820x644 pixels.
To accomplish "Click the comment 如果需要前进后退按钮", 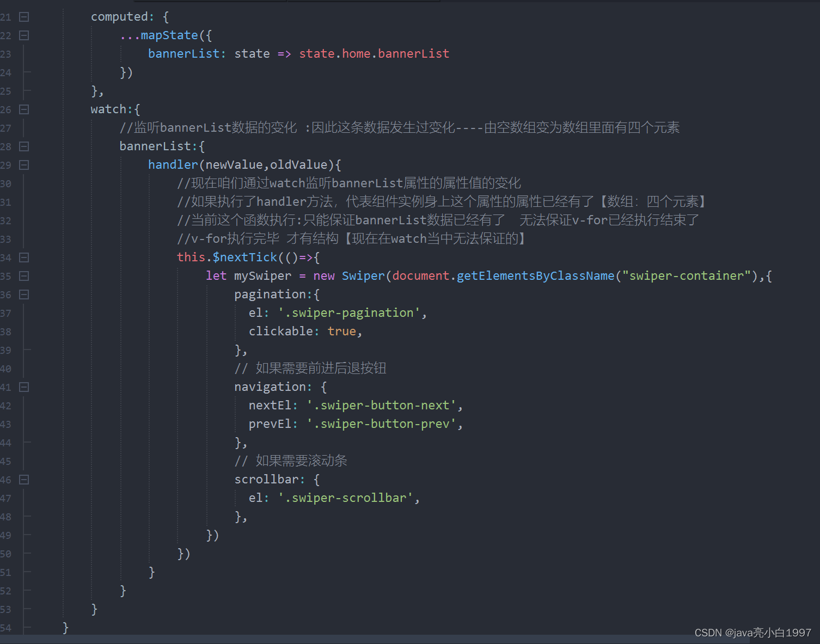I will pyautogui.click(x=310, y=369).
